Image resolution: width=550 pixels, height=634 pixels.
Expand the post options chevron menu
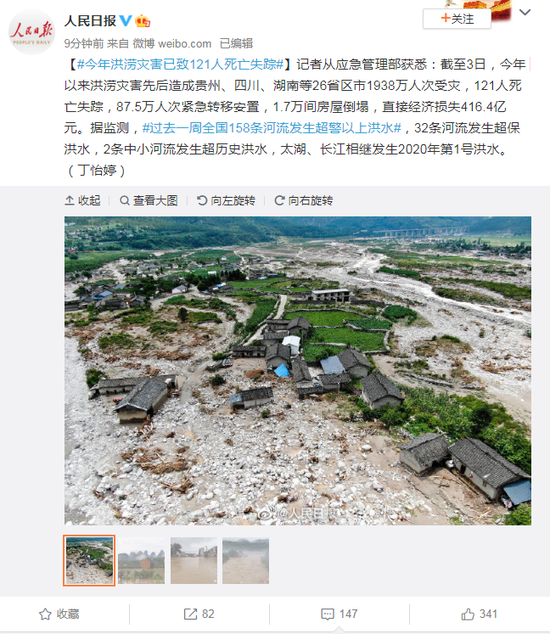point(525,13)
